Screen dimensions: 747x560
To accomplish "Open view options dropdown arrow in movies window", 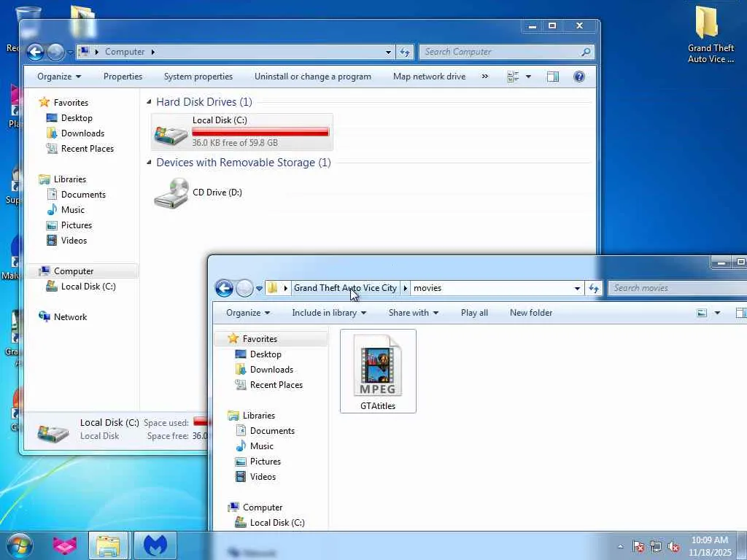I will click(x=717, y=313).
